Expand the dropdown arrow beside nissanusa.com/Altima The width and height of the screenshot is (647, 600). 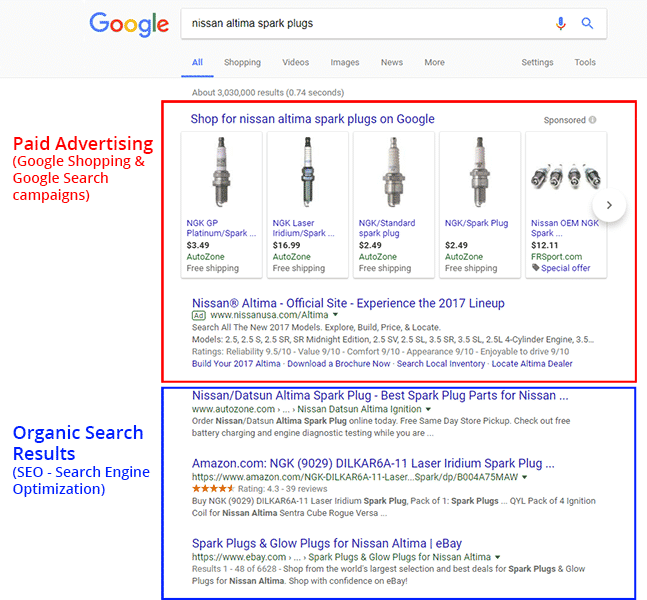coord(333,315)
